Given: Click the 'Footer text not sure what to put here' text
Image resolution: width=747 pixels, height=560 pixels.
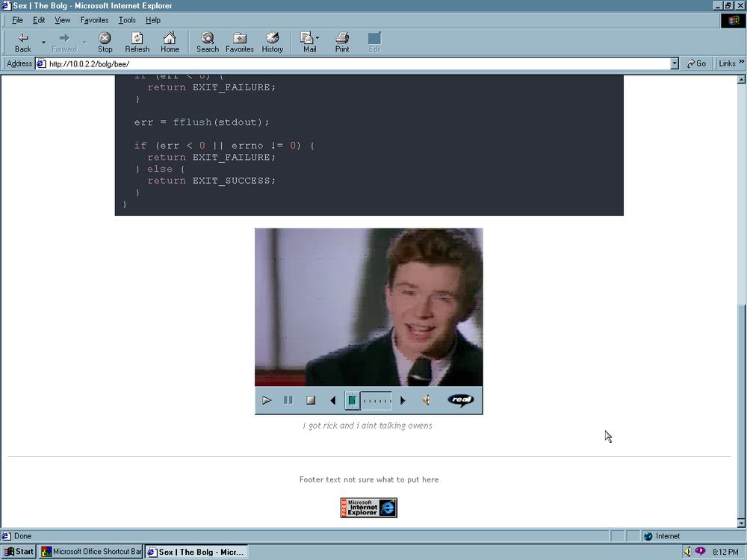Looking at the screenshot, I should 369,479.
